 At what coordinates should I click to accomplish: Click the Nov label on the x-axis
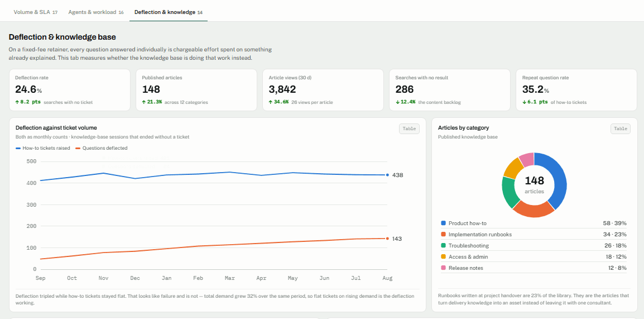click(x=103, y=278)
